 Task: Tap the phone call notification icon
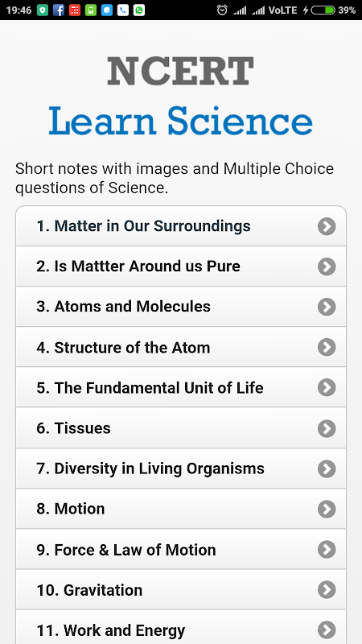coord(123,10)
